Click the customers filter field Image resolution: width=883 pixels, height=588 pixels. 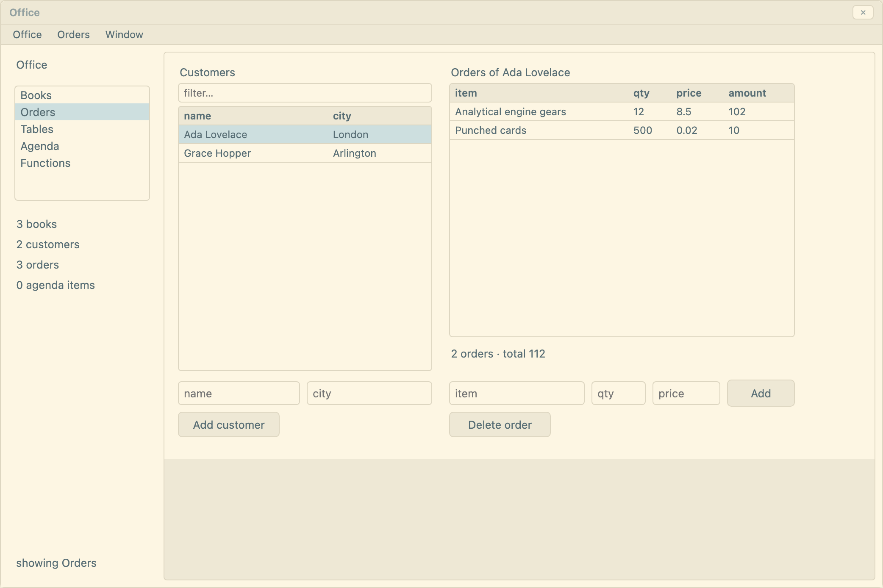point(305,93)
